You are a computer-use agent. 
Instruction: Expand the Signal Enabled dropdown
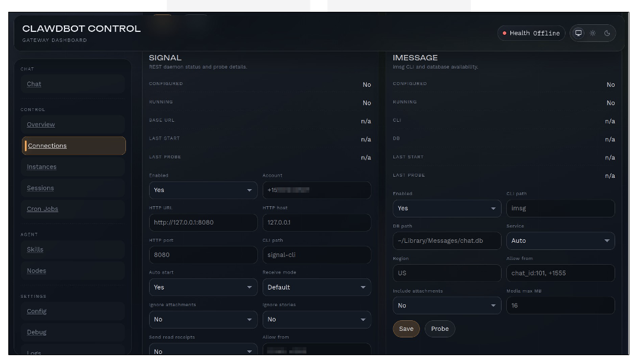[203, 190]
